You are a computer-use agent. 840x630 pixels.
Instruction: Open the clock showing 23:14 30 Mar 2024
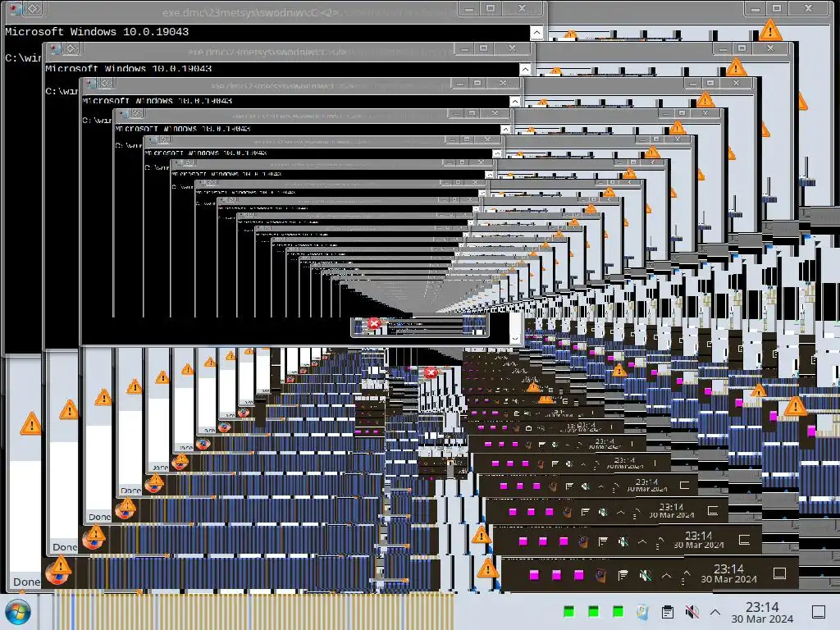[762, 613]
